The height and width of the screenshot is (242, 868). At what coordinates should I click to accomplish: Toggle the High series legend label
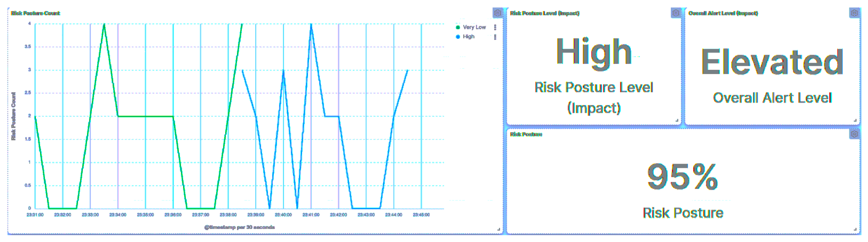pyautogui.click(x=468, y=37)
